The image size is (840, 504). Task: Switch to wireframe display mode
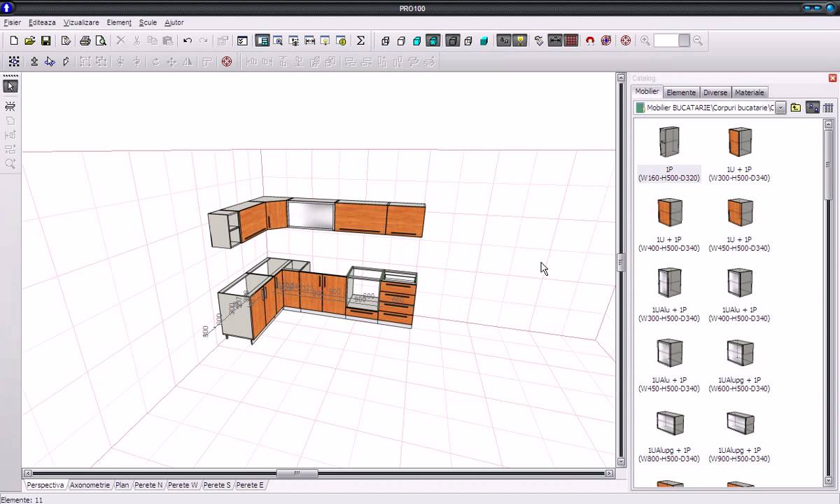(385, 41)
